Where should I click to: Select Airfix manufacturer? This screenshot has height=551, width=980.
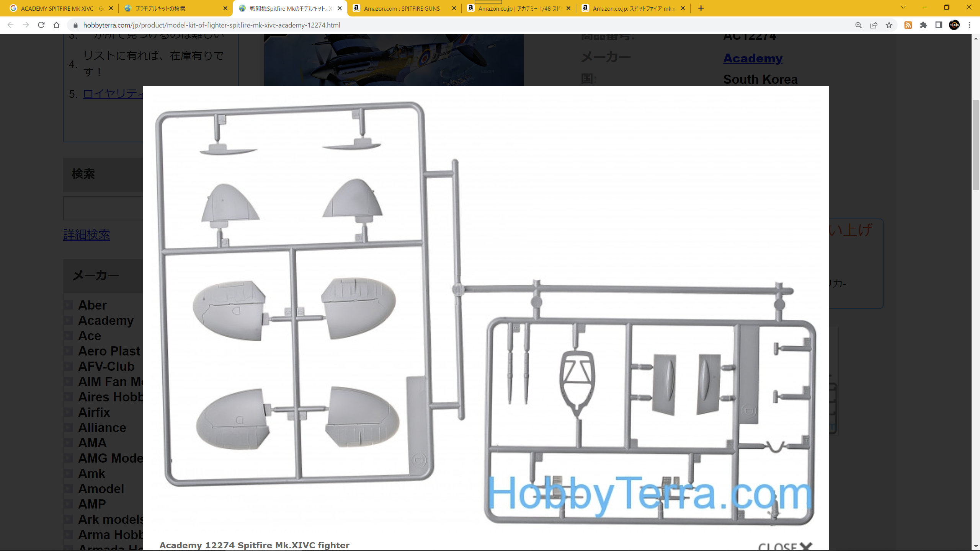click(94, 412)
